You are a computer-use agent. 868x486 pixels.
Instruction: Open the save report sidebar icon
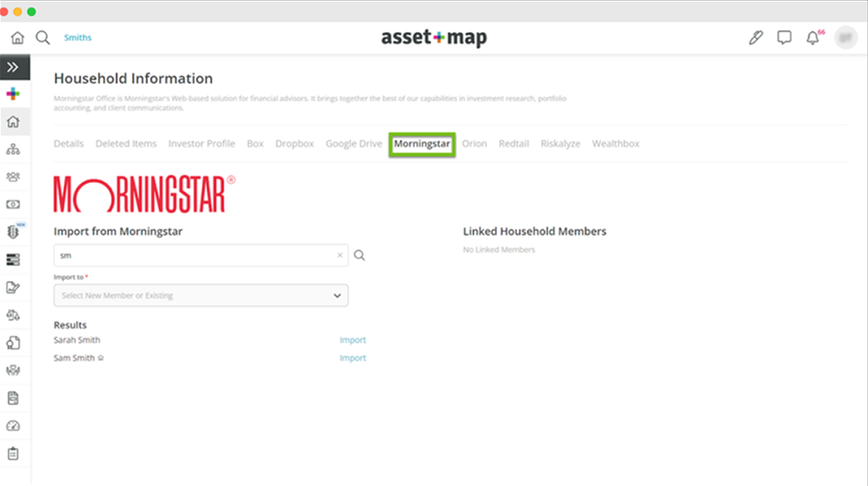click(x=13, y=398)
